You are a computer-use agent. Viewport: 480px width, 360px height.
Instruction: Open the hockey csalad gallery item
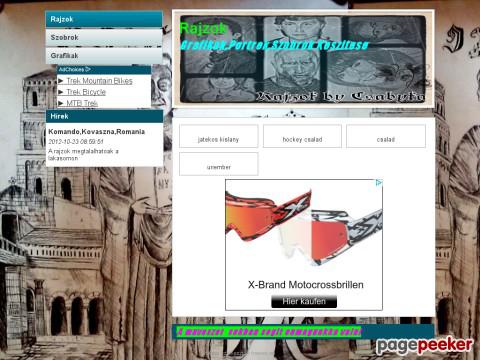pyautogui.click(x=302, y=136)
